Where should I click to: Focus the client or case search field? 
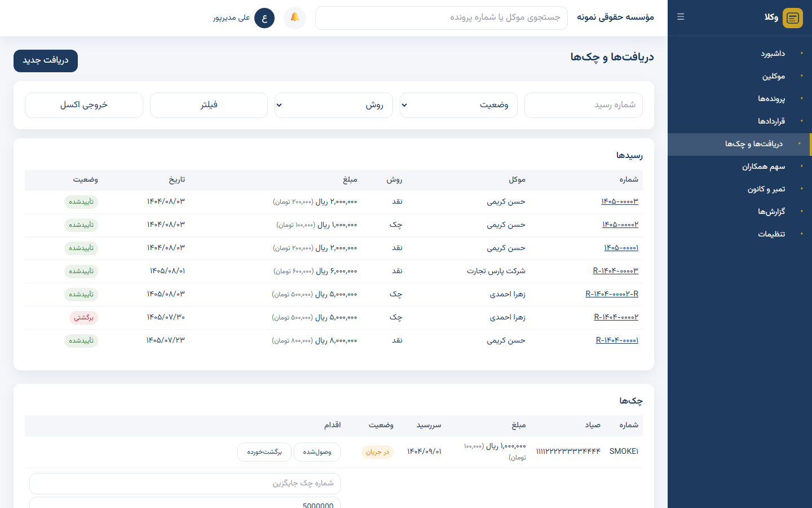point(442,18)
